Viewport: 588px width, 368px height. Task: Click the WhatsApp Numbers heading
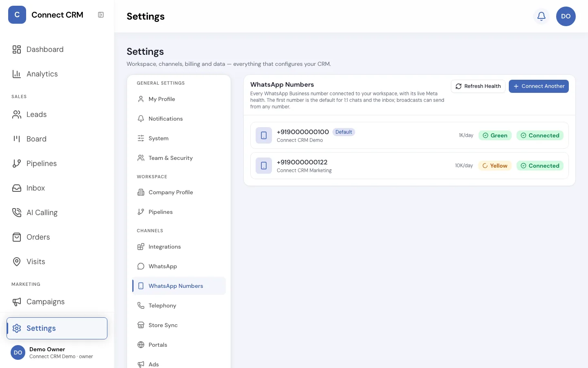tap(282, 85)
